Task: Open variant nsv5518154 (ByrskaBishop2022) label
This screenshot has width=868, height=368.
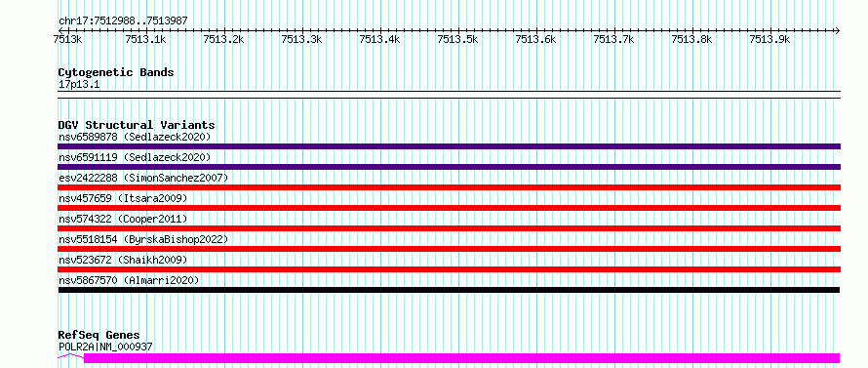Action: pos(142,239)
